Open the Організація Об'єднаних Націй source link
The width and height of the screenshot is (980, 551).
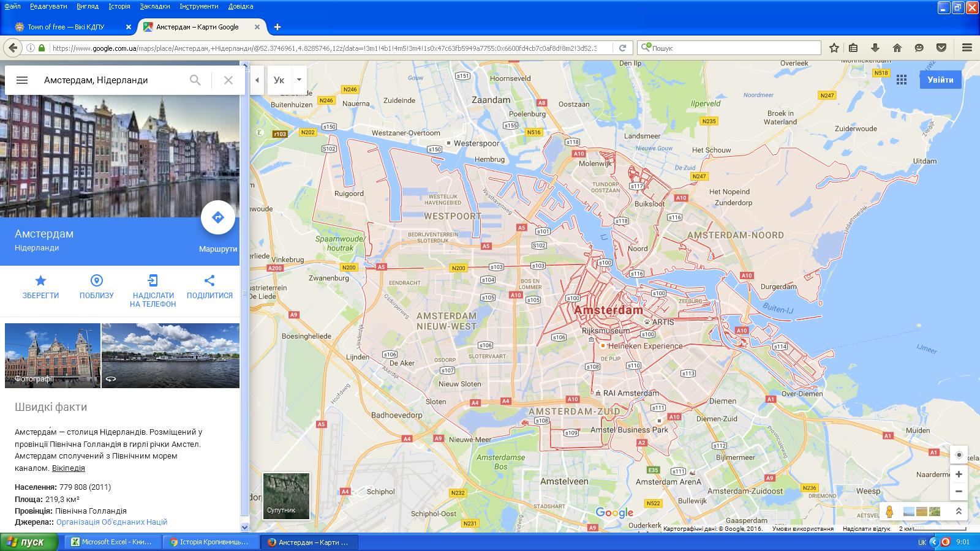point(111,522)
